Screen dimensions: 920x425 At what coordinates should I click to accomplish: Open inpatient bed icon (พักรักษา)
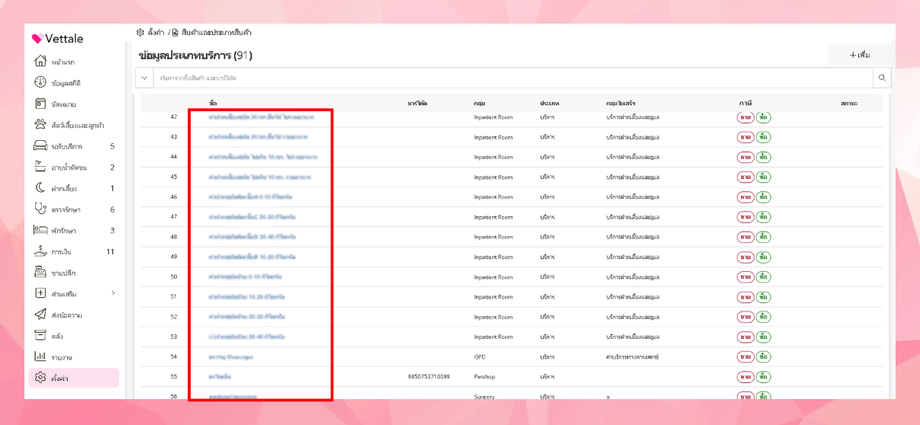point(40,230)
